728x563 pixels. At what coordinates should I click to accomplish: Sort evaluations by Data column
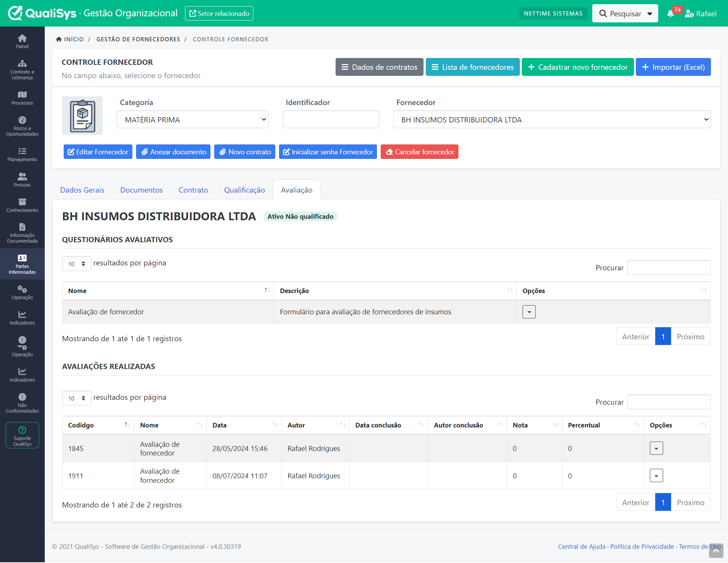244,425
